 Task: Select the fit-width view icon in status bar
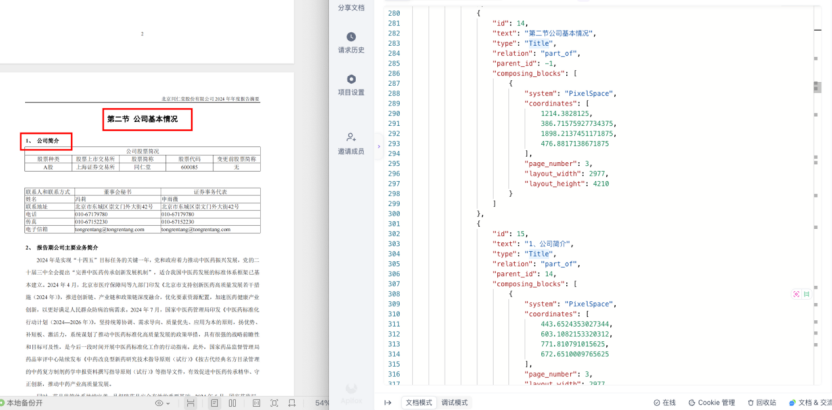click(x=190, y=403)
